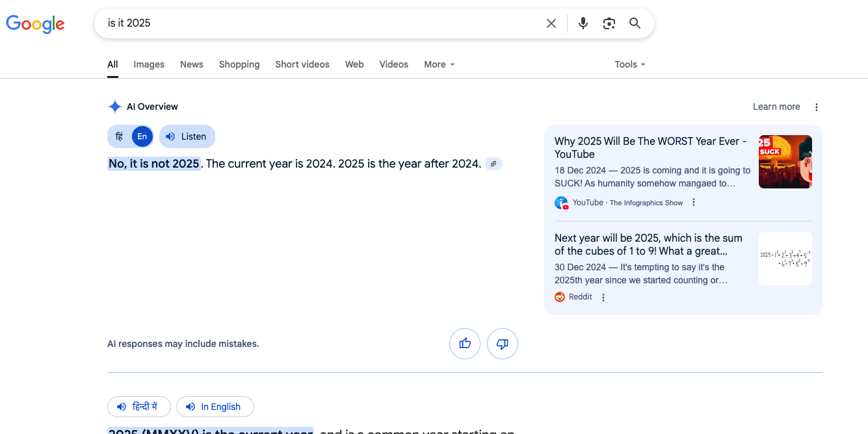868x434 pixels.
Task: Switch AI Overview language to En
Action: (x=142, y=136)
